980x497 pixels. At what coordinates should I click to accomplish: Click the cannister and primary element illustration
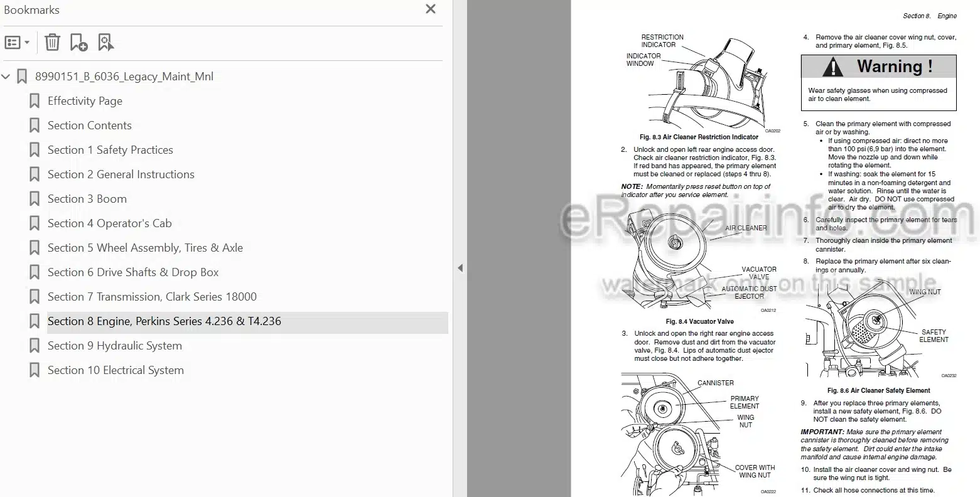pos(699,433)
